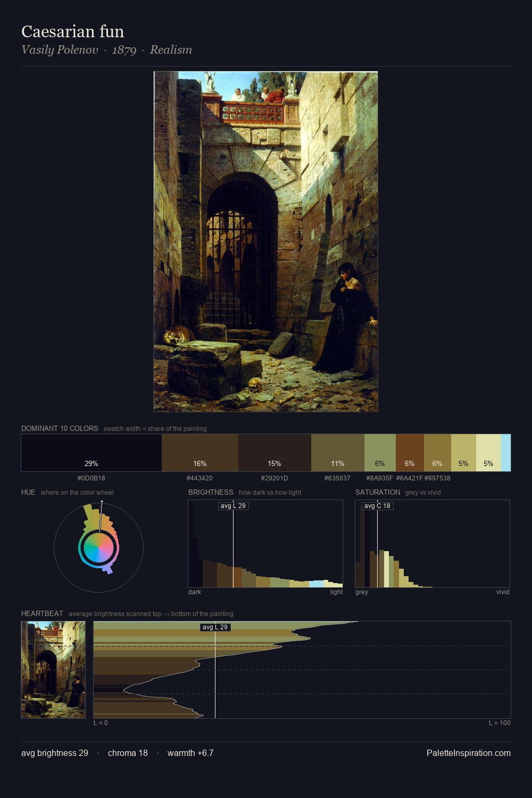Viewport: 532px width, 798px height.
Task: Click the hex code #8A935F
Action: pos(380,478)
